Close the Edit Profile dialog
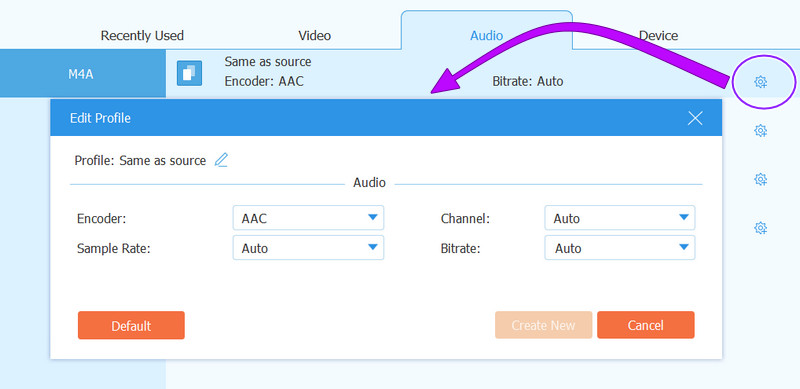The image size is (800, 389). tap(695, 118)
